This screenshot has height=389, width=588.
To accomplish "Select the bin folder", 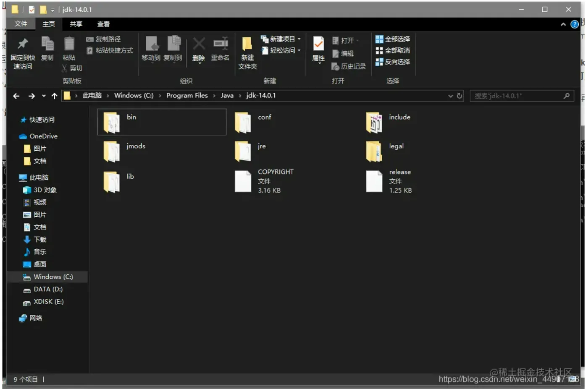I will [x=162, y=122].
